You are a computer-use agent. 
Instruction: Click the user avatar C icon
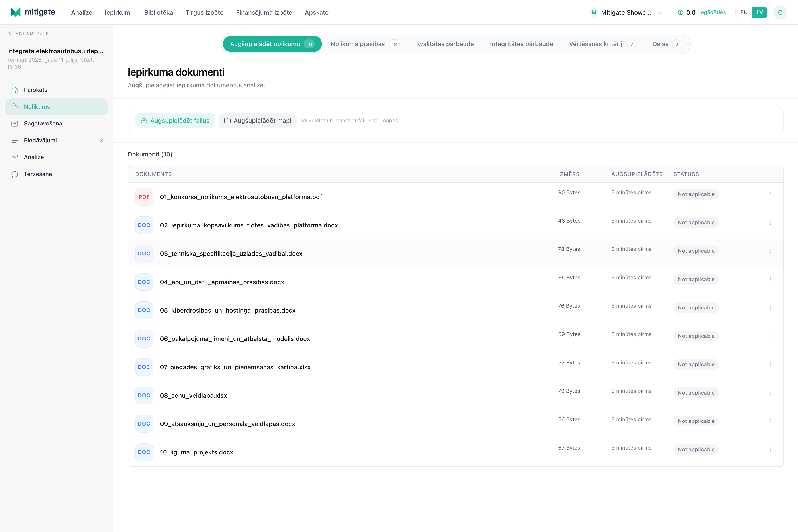click(x=780, y=13)
